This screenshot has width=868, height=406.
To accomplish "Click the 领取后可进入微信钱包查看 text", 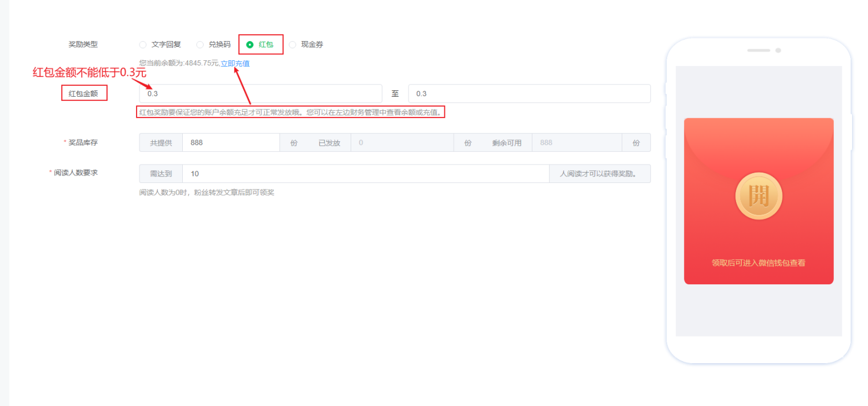I will tap(759, 264).
